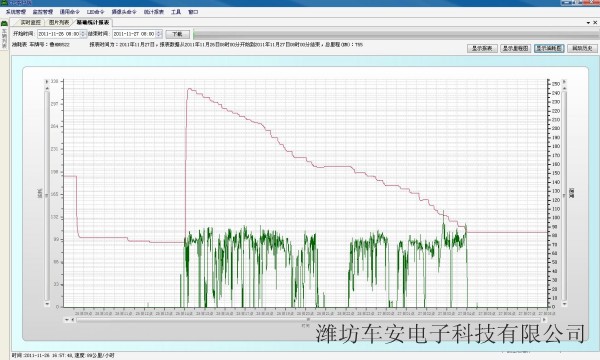Open the tab list dropdown arrow
Image resolution: width=600 pixels, height=360 pixels.
click(x=588, y=23)
